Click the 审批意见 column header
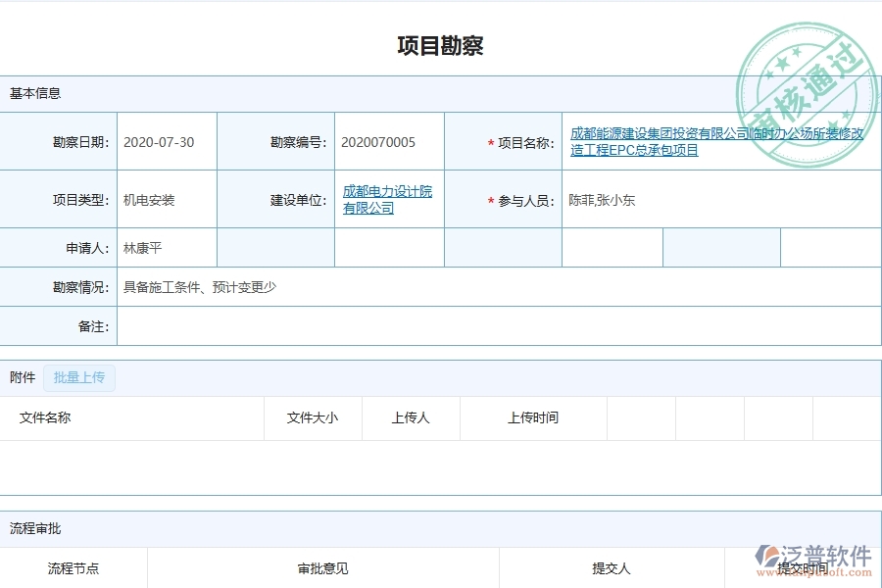 323,568
